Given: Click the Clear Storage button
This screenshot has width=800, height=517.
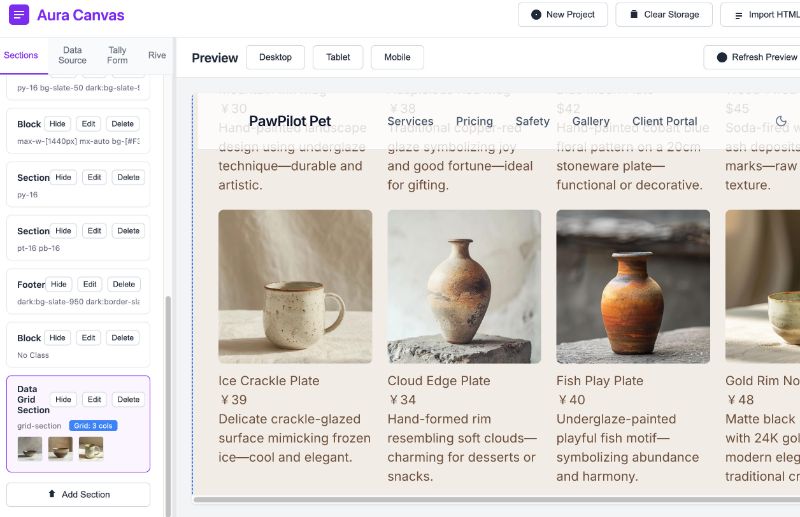Looking at the screenshot, I should pyautogui.click(x=664, y=15).
